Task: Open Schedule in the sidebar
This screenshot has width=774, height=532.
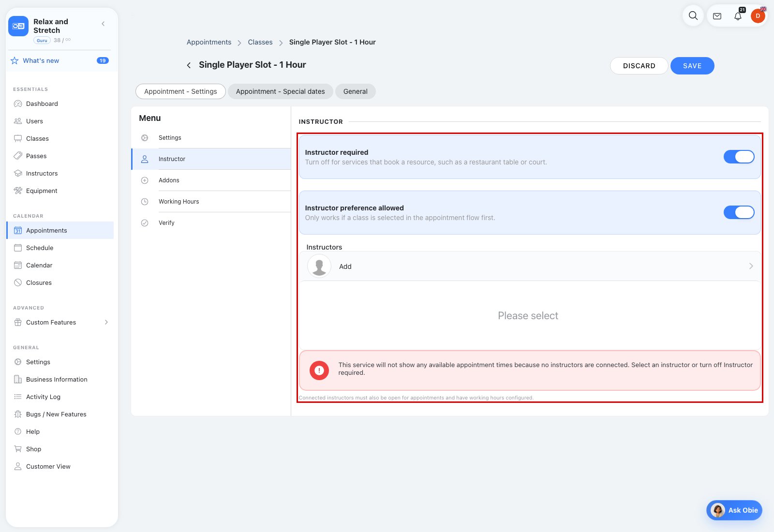Action: click(60, 248)
